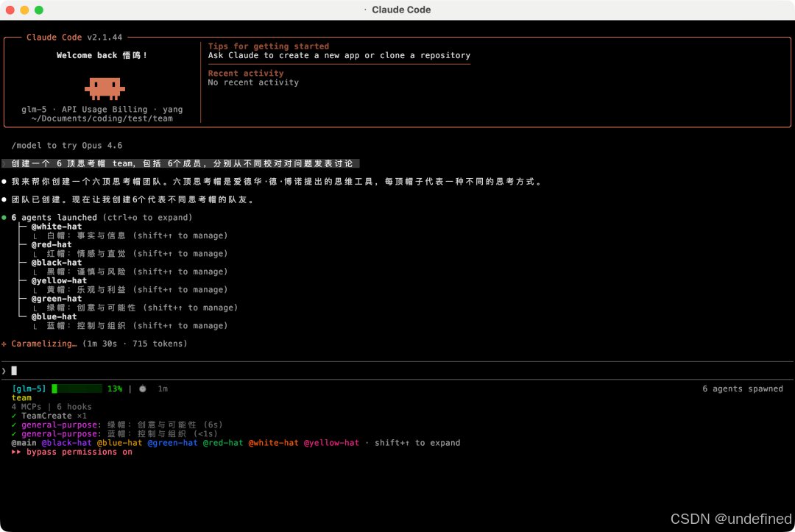Click the 13% context usage value
This screenshot has width=795, height=532.
(x=115, y=389)
